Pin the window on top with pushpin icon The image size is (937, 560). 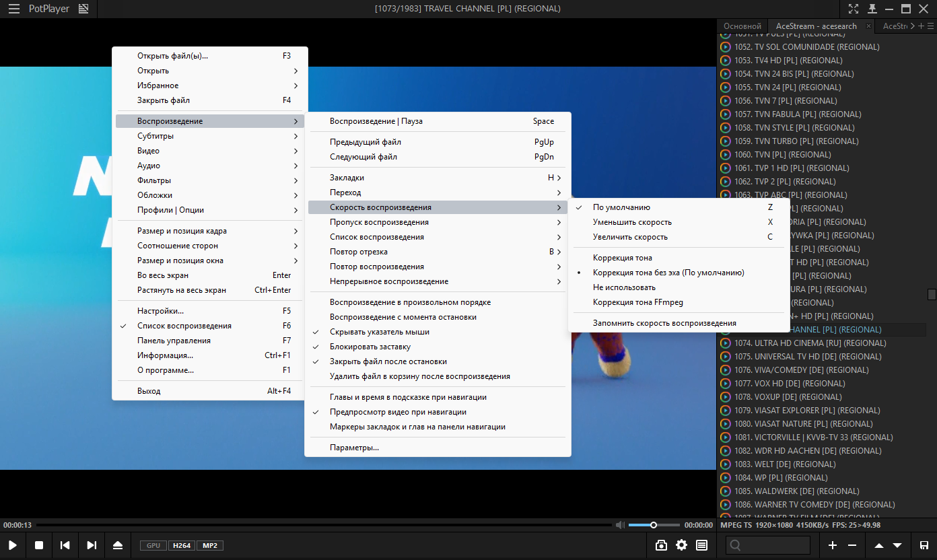point(872,9)
